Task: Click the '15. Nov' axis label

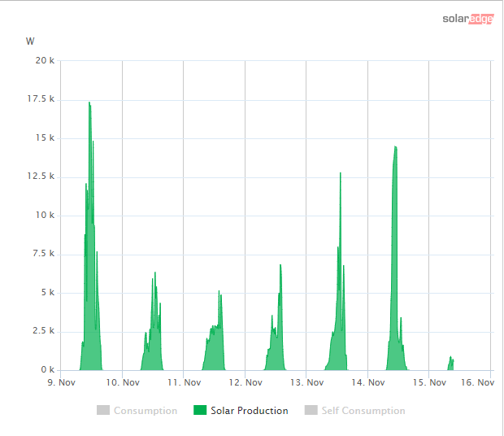Action: [429, 382]
